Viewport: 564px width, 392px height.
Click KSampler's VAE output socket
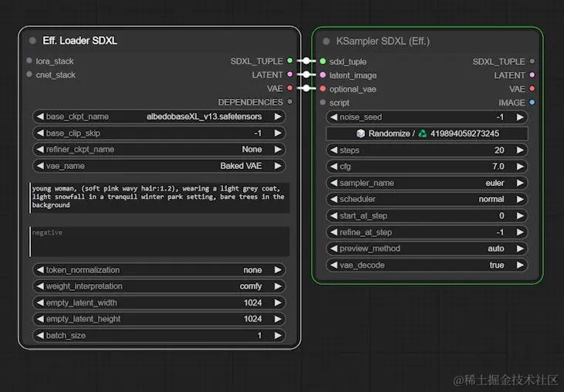click(x=532, y=89)
